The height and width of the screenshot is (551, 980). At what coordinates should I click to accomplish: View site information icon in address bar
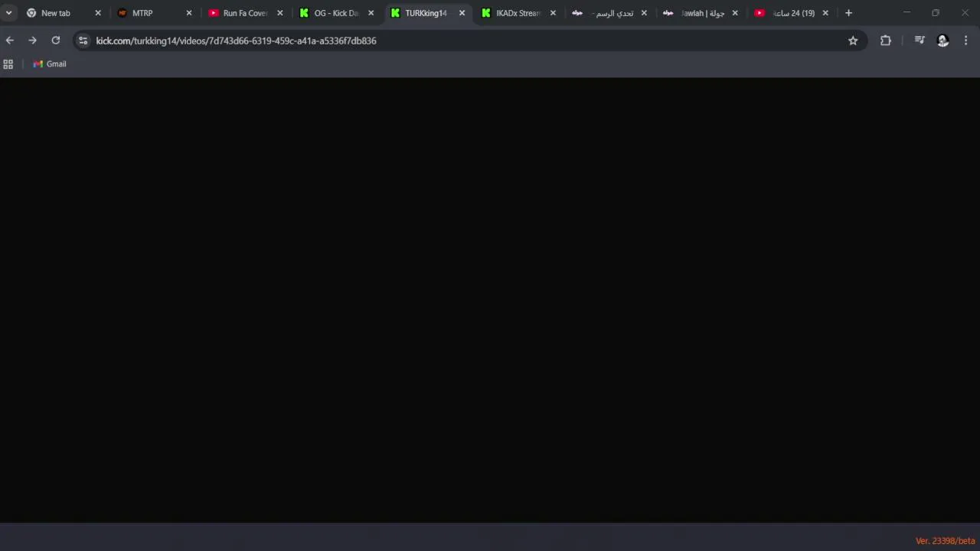click(83, 41)
